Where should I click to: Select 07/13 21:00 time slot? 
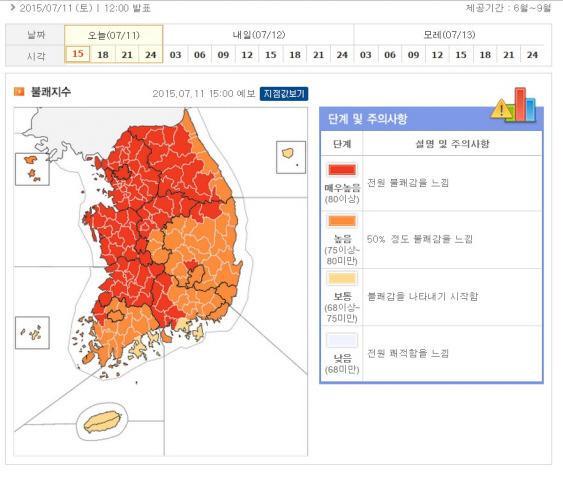[x=509, y=55]
